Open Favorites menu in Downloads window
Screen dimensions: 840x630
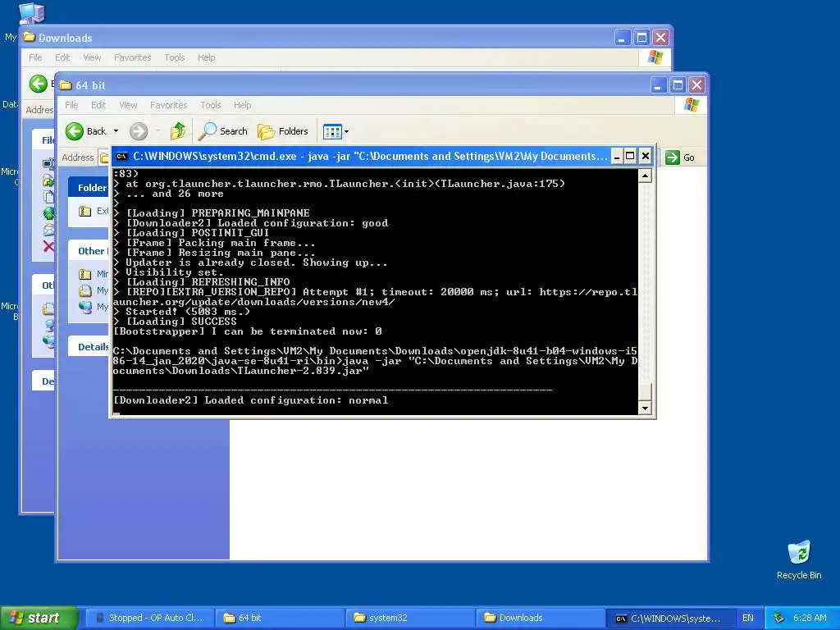tap(132, 57)
